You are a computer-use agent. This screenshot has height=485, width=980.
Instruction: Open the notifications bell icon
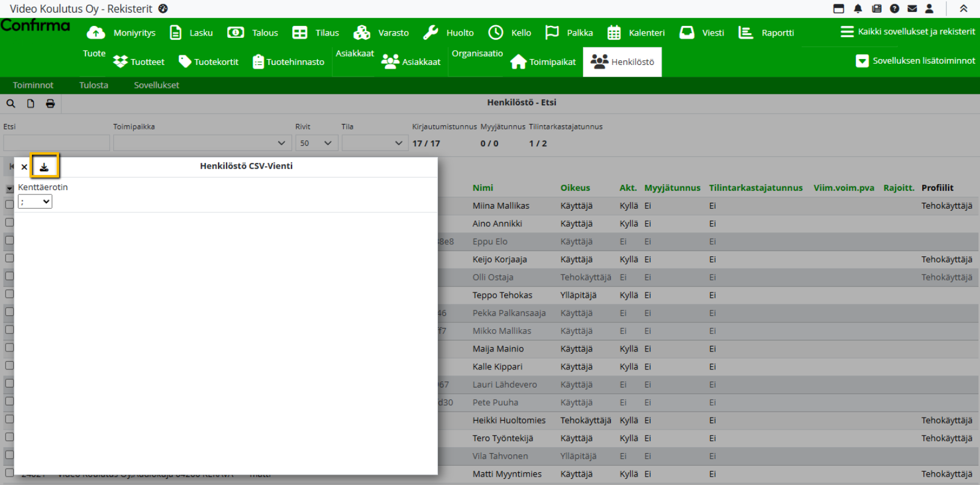pos(858,8)
